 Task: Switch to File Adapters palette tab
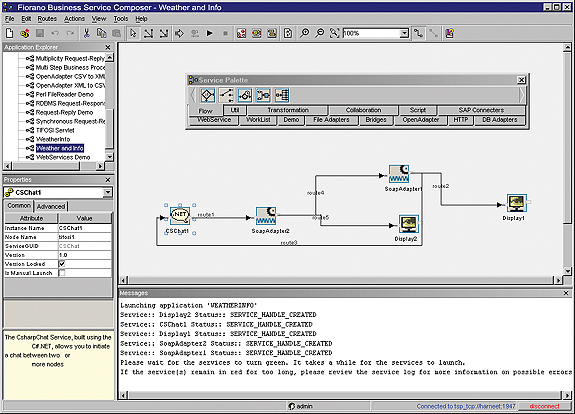point(331,120)
